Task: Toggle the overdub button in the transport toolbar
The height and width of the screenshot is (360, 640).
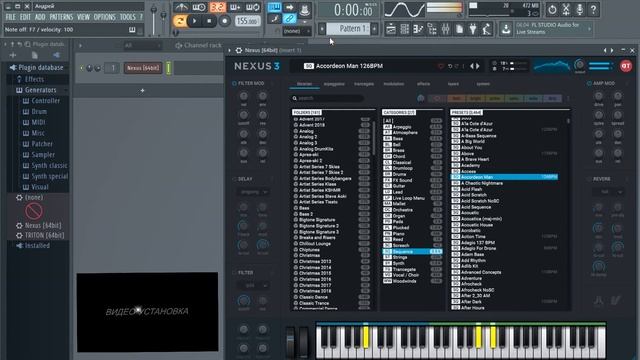Action: [235, 7]
